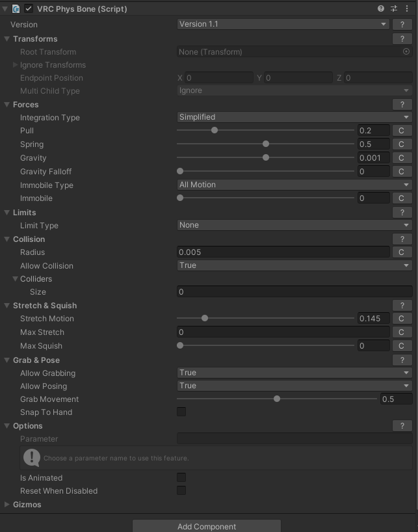This screenshot has height=532, width=418.
Task: Click the Transforms section help button
Action: [x=402, y=39]
